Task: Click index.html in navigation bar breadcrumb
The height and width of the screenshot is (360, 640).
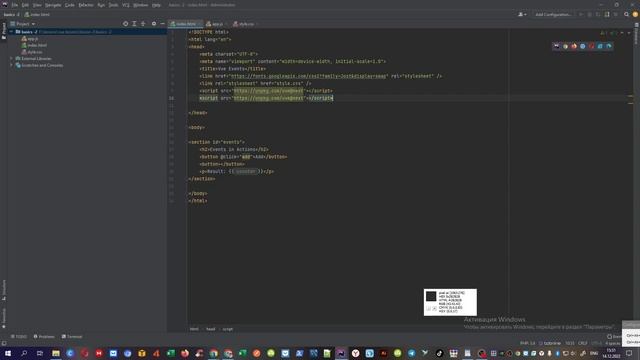Action: pyautogui.click(x=37, y=14)
